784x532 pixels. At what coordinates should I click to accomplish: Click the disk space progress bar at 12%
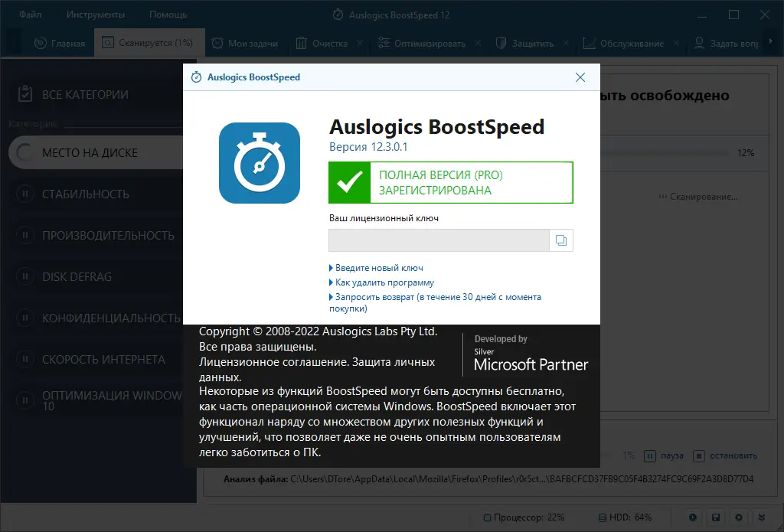coord(665,152)
